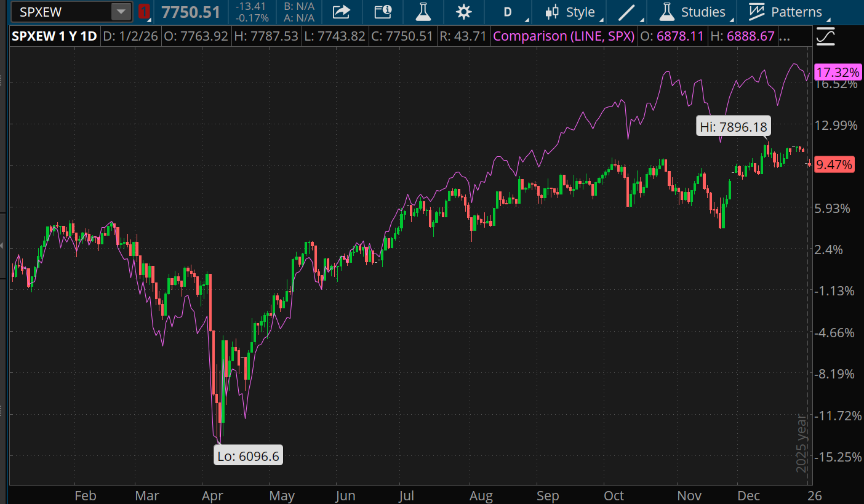Click the Comparison (LINE, SPX) label
Image resolution: width=864 pixels, height=504 pixels.
[564, 36]
